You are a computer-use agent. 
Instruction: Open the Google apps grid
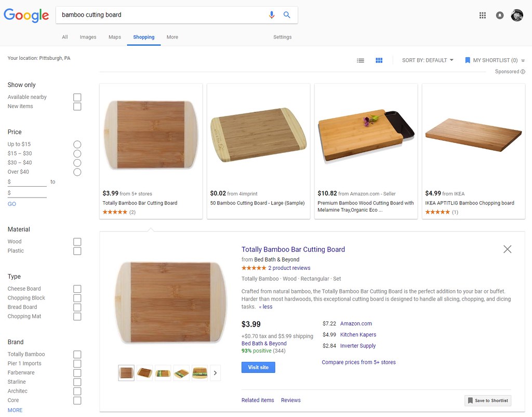pos(483,16)
